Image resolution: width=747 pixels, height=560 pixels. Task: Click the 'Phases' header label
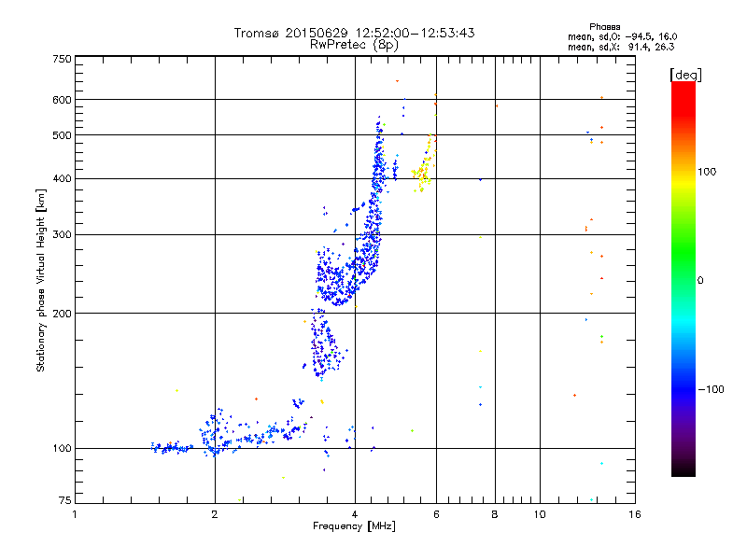[x=604, y=27]
